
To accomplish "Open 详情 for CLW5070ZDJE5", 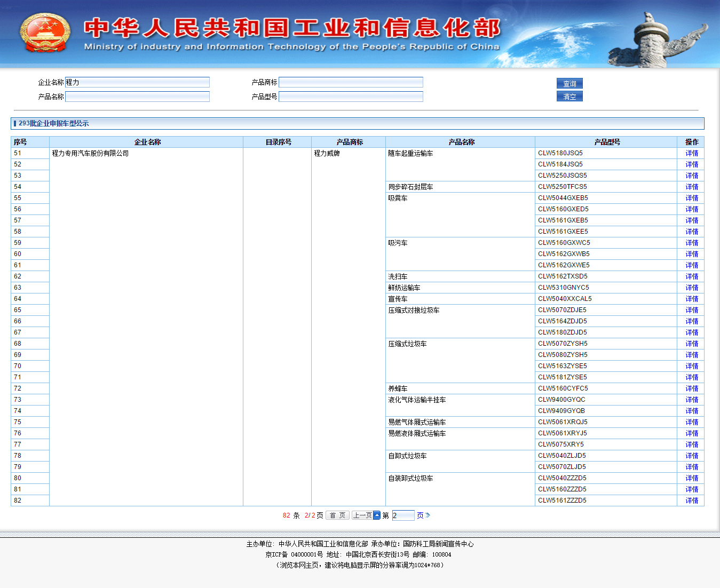I will 692,310.
